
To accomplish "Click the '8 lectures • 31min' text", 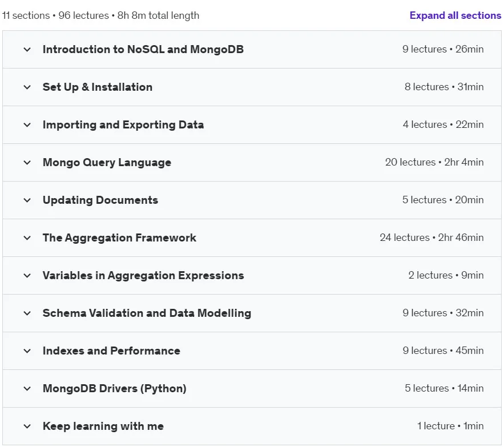I will 444,87.
